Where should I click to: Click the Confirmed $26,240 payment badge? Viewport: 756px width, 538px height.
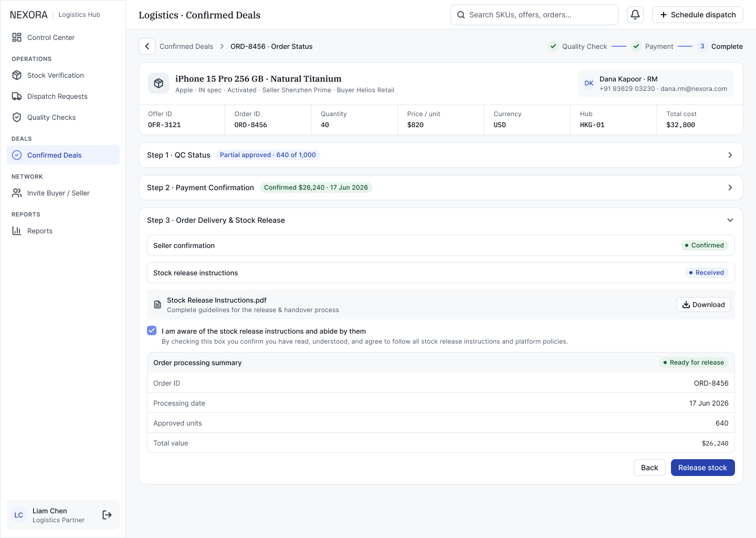click(316, 188)
